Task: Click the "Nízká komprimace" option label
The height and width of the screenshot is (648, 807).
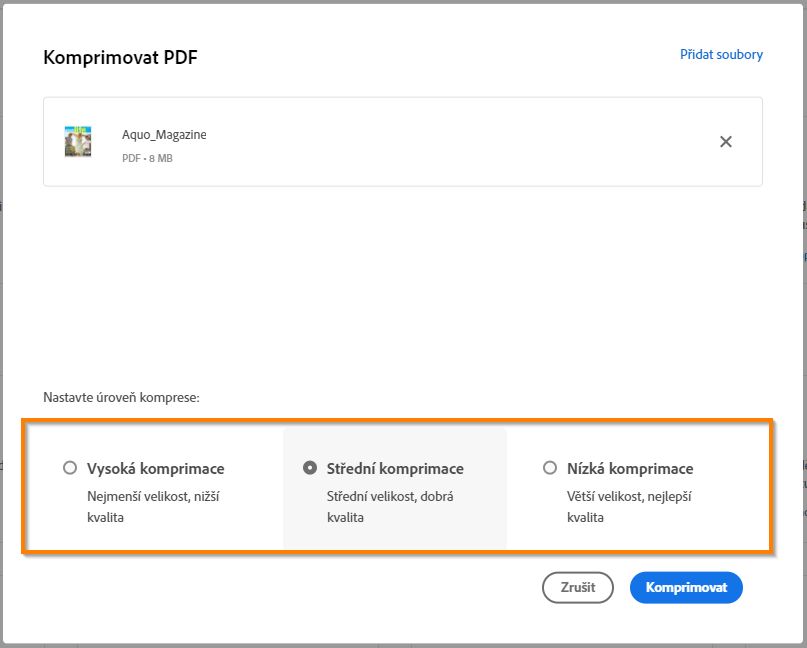Action: click(x=630, y=468)
